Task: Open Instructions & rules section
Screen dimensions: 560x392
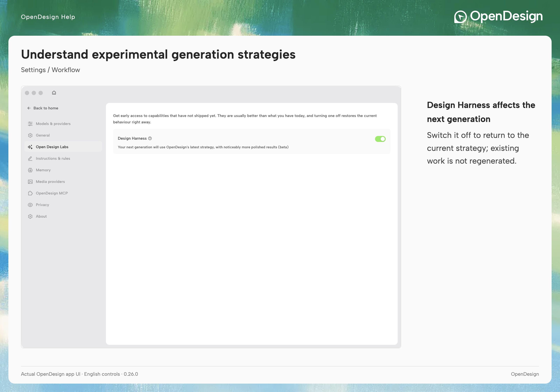Action: tap(63, 159)
